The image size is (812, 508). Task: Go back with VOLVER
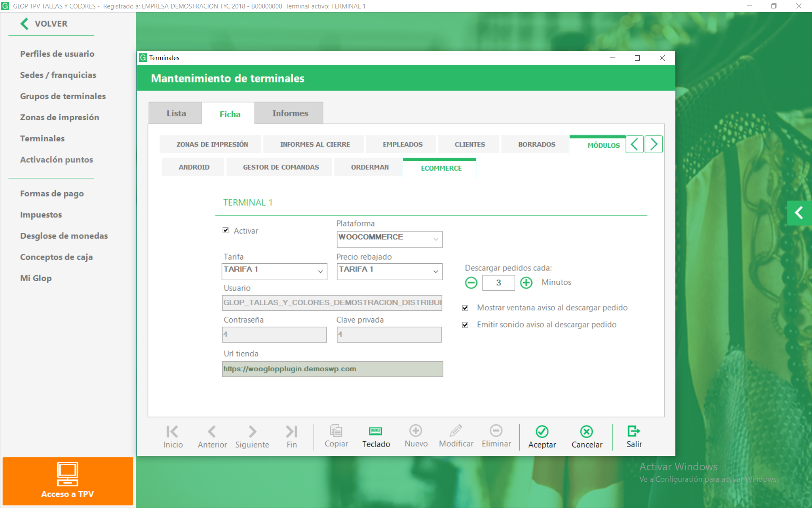coord(44,24)
